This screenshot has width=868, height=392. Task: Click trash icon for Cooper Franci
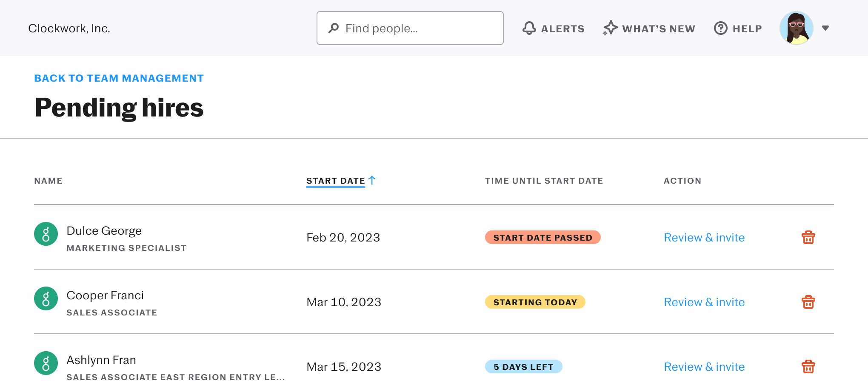808,302
